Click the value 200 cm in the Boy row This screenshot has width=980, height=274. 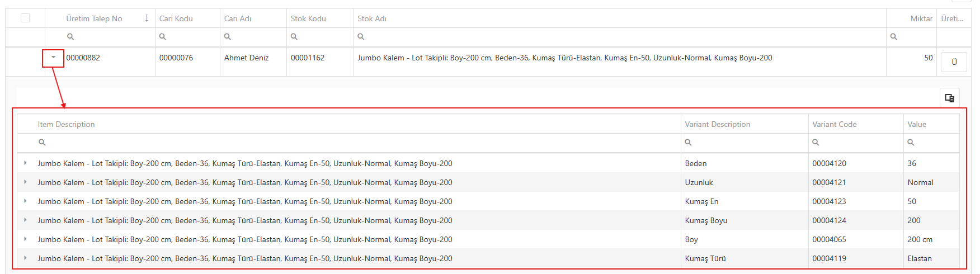[x=920, y=239]
